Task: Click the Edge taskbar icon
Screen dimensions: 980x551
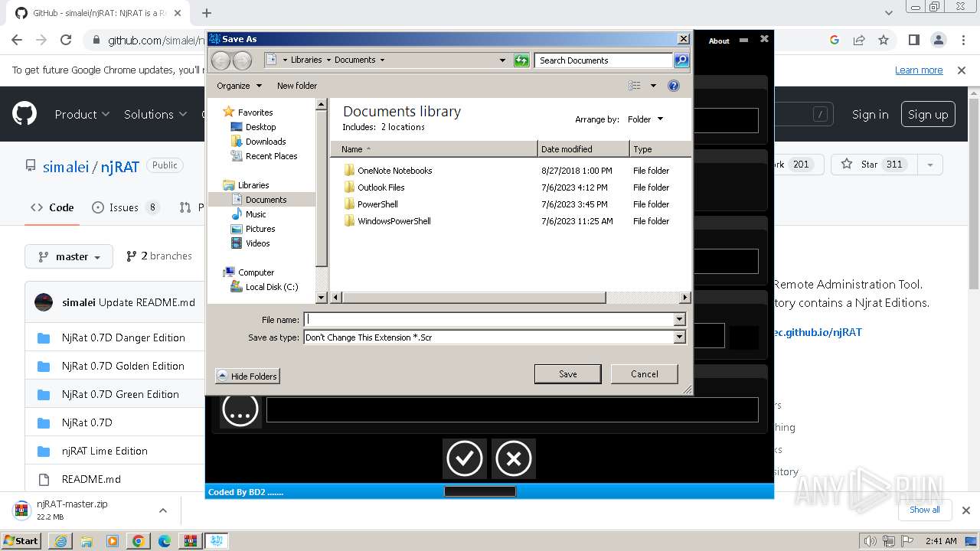Action: [x=165, y=541]
